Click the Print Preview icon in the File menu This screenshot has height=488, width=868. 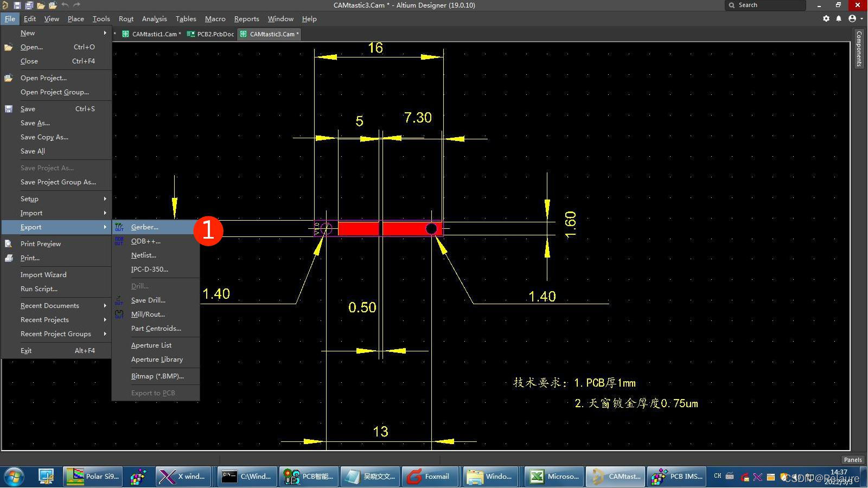9,244
